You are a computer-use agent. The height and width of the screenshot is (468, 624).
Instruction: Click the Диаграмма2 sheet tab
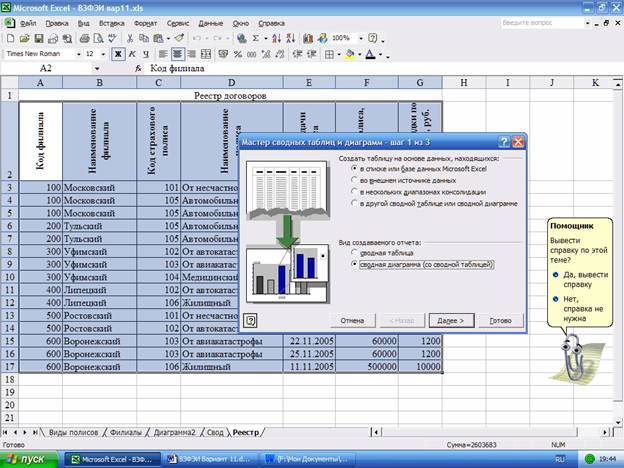[x=174, y=432]
